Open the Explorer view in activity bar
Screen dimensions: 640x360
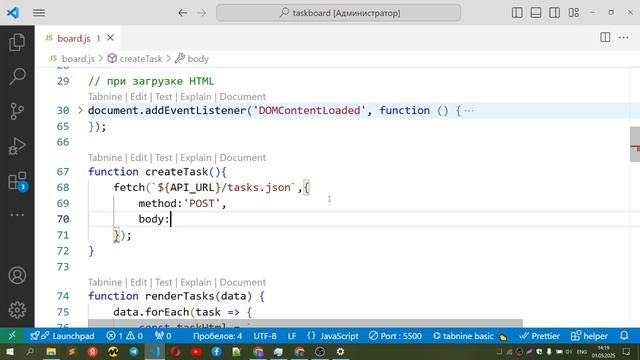(17, 42)
